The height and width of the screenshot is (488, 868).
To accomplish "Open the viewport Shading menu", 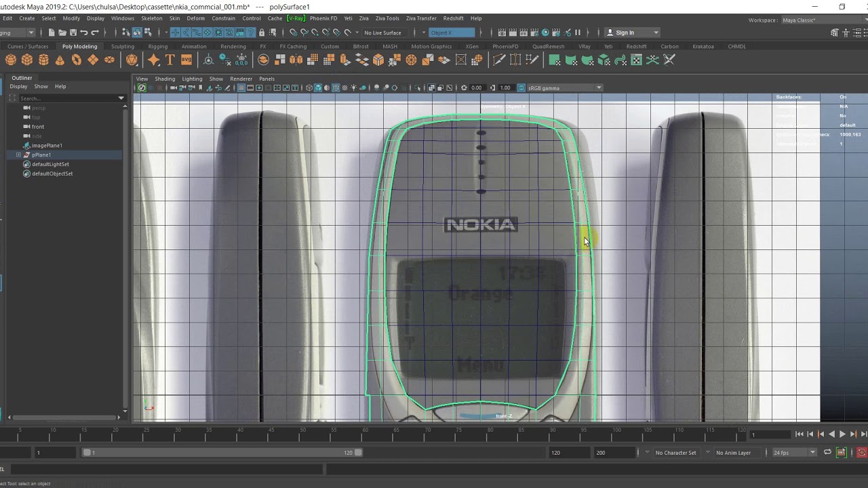I will coord(165,79).
